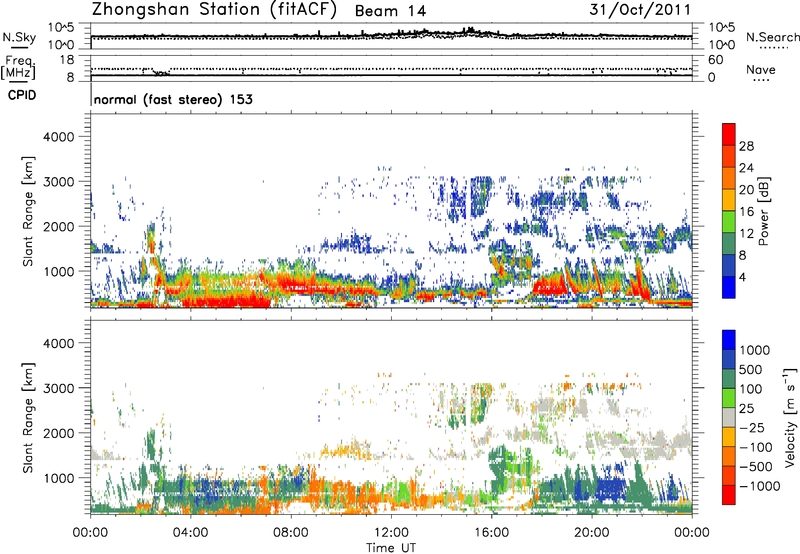The image size is (800, 554).
Task: Click the 'Power [dB]' colorbar label
Action: [x=763, y=211]
